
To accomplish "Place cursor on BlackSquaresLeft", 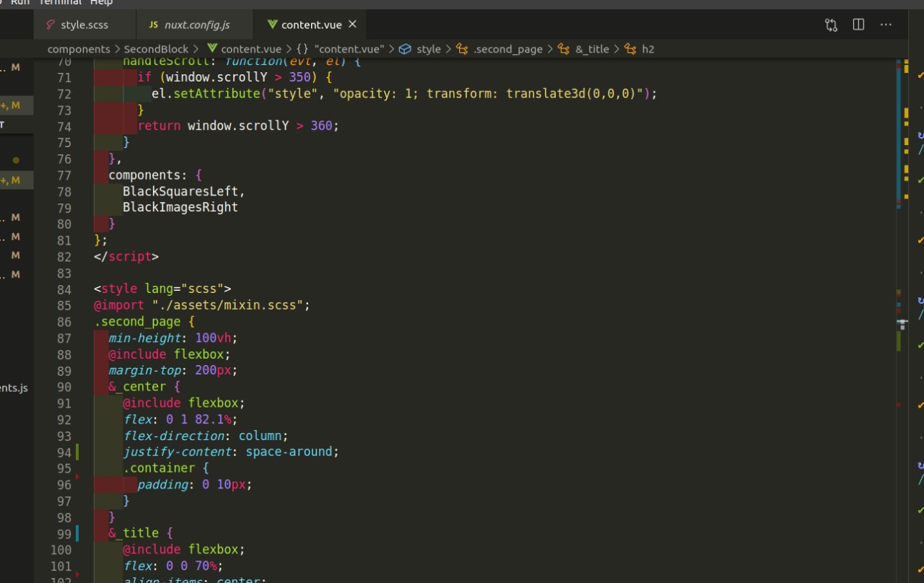I will pos(183,191).
